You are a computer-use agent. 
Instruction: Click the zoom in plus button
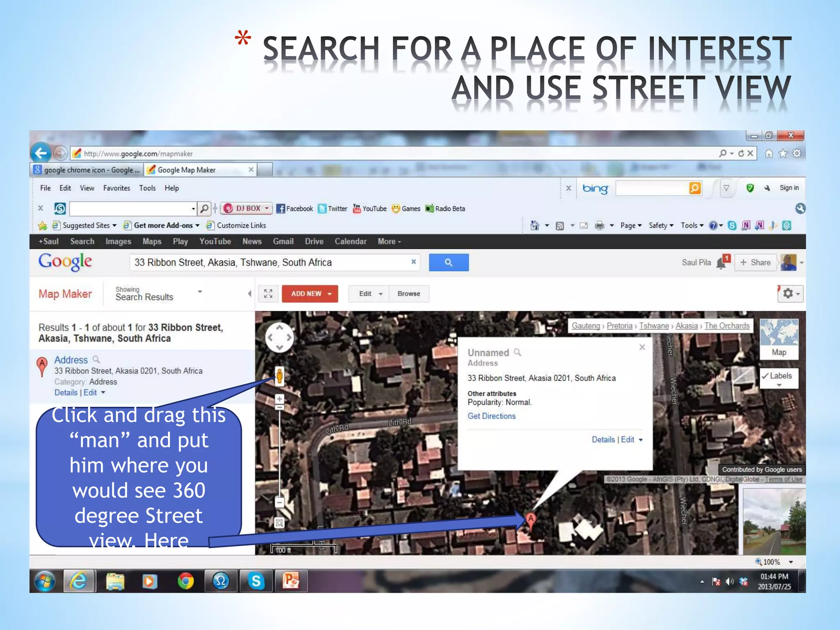tap(279, 399)
